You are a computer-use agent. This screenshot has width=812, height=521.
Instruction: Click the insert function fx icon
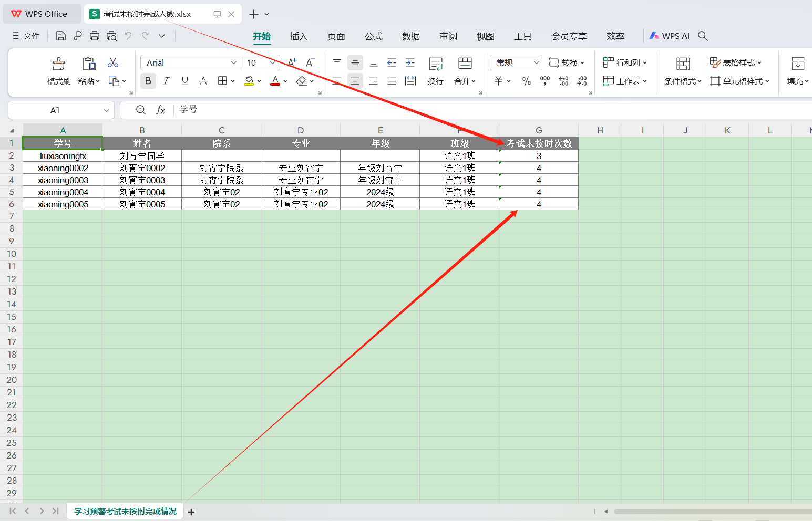[x=160, y=110]
